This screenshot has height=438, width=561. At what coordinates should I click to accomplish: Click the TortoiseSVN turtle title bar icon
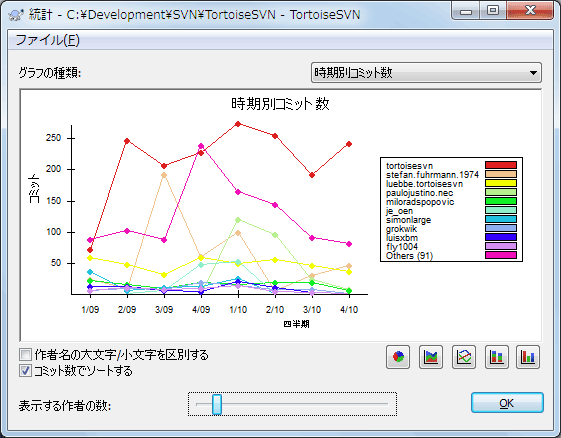(16, 14)
